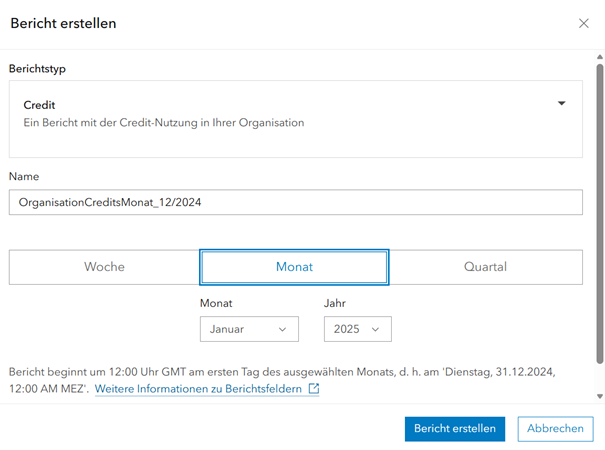This screenshot has width=605, height=450.
Task: Click the scrollbar up arrow
Action: click(x=600, y=57)
